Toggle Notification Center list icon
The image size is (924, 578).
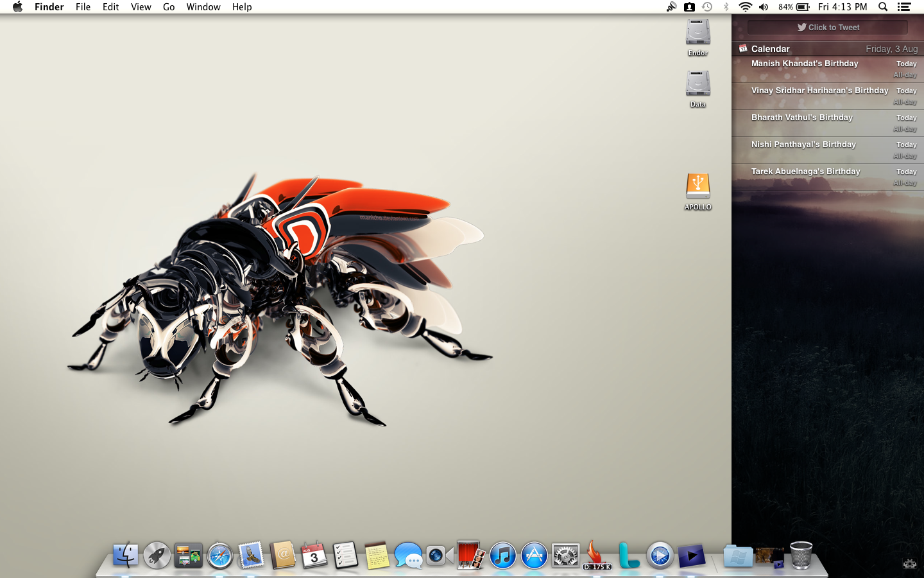pos(904,7)
